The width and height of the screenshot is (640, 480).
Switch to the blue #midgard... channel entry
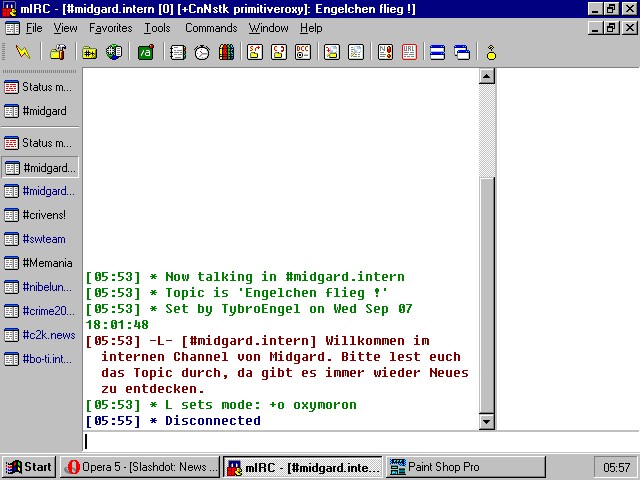tap(40, 191)
